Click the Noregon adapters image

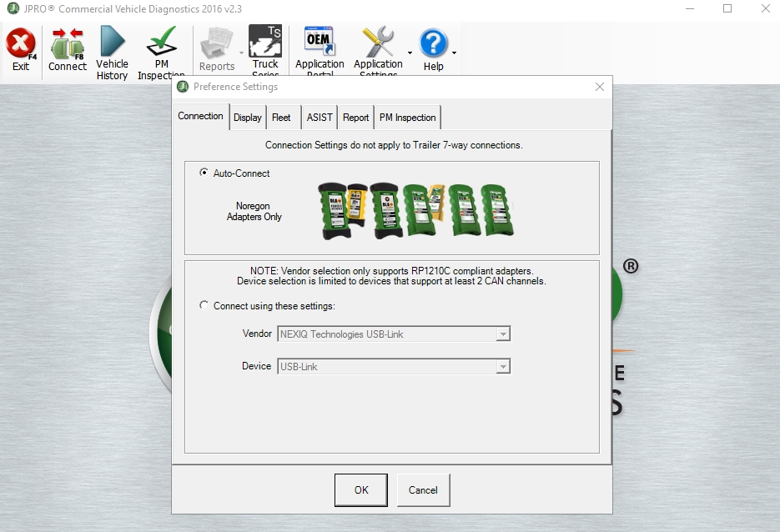click(x=416, y=210)
